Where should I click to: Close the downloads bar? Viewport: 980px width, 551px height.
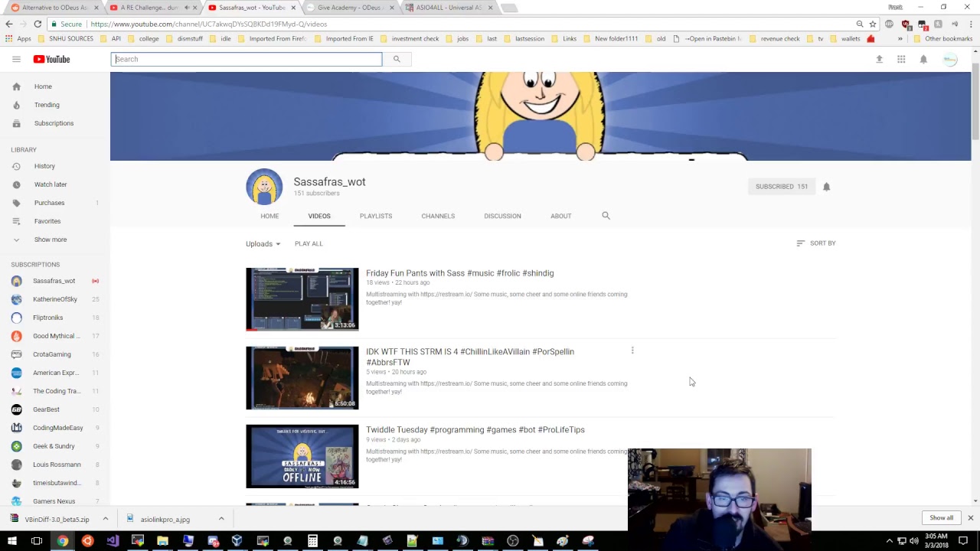pyautogui.click(x=970, y=518)
